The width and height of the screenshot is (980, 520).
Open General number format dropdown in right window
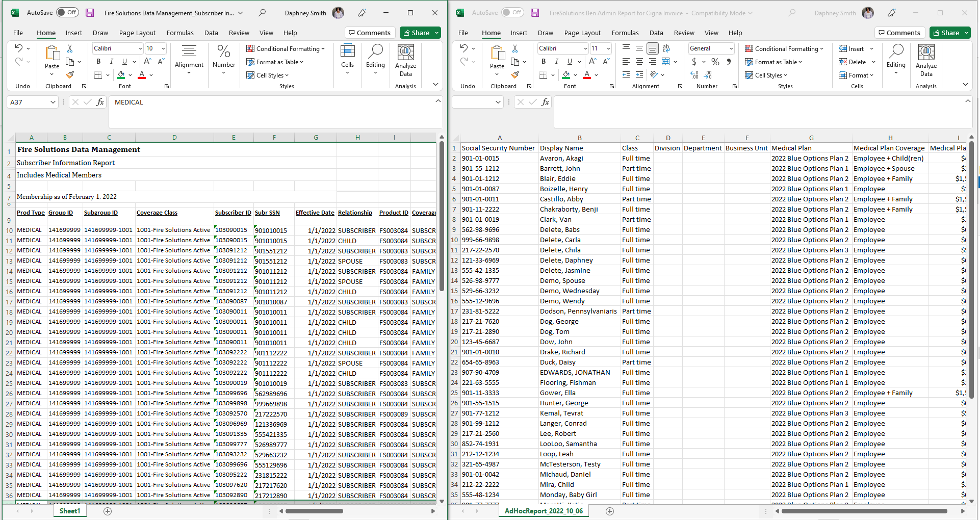point(731,48)
